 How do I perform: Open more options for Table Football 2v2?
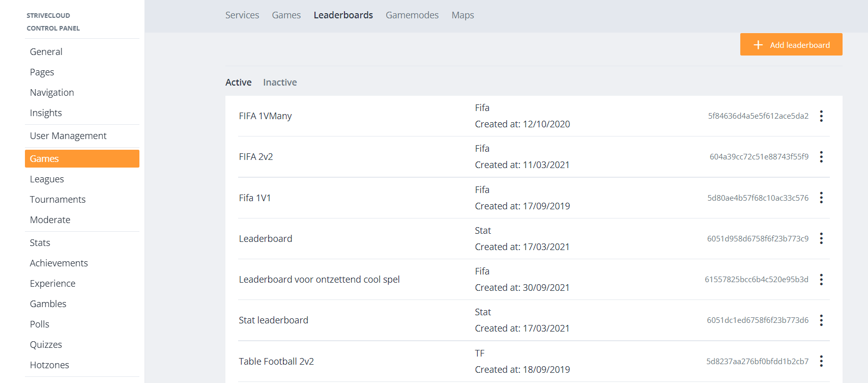[x=821, y=361]
